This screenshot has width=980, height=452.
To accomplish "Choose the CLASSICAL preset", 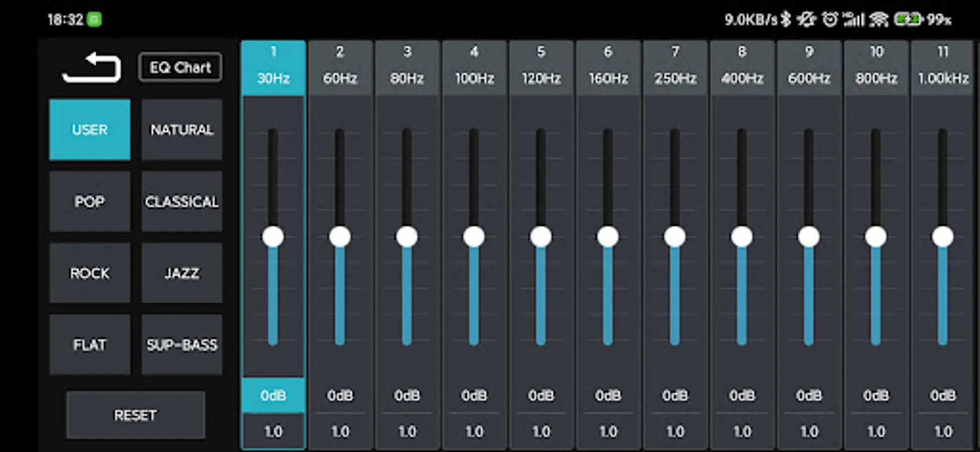I will [182, 202].
